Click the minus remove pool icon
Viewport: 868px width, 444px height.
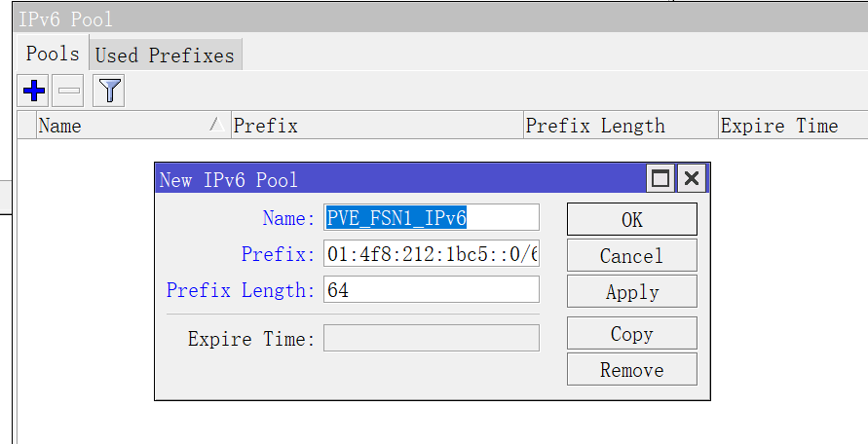click(69, 92)
